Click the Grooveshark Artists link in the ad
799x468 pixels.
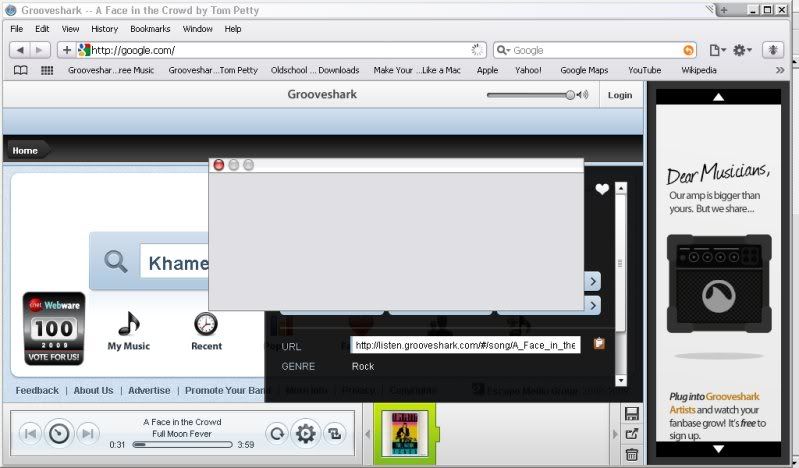pyautogui.click(x=714, y=403)
